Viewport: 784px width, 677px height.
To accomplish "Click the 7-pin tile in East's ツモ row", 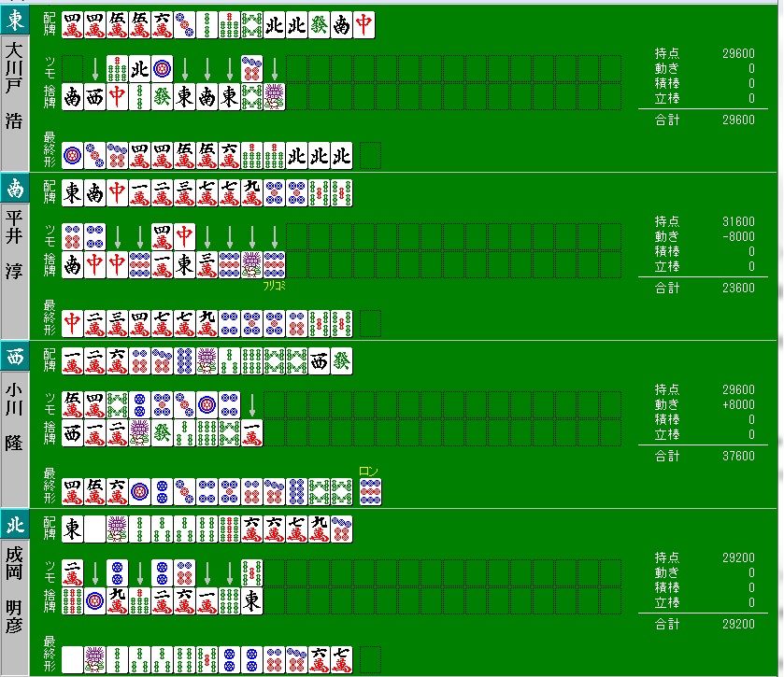I will 252,69.
